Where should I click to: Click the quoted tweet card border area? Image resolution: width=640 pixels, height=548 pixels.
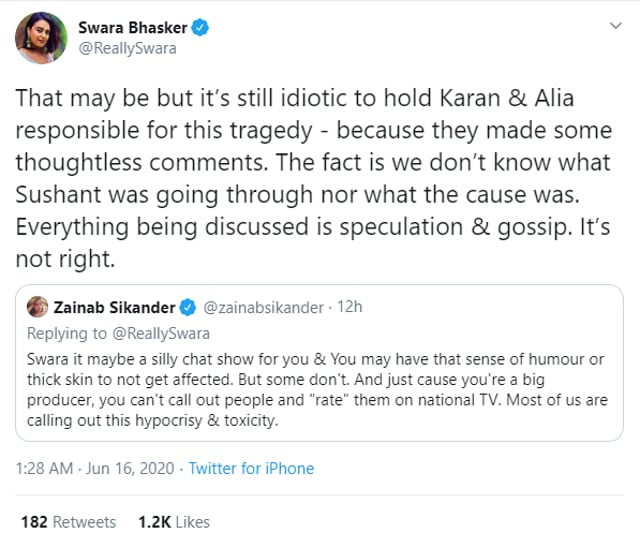point(319,363)
